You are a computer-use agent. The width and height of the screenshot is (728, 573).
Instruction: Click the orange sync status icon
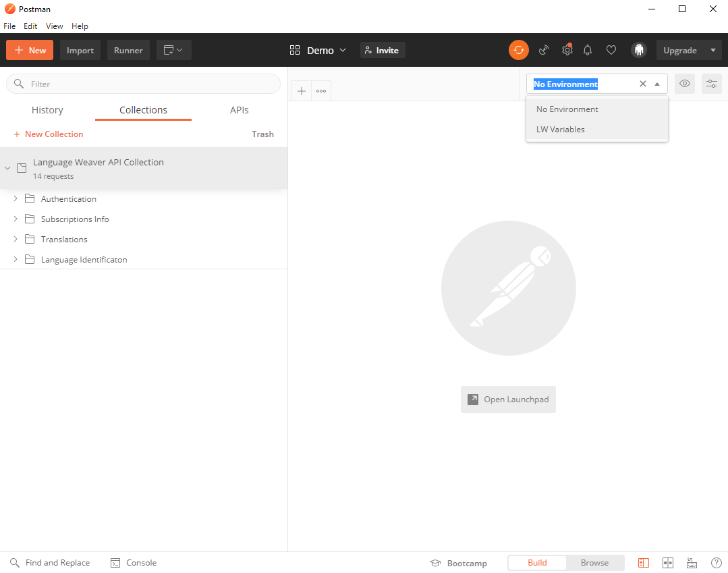pyautogui.click(x=519, y=50)
